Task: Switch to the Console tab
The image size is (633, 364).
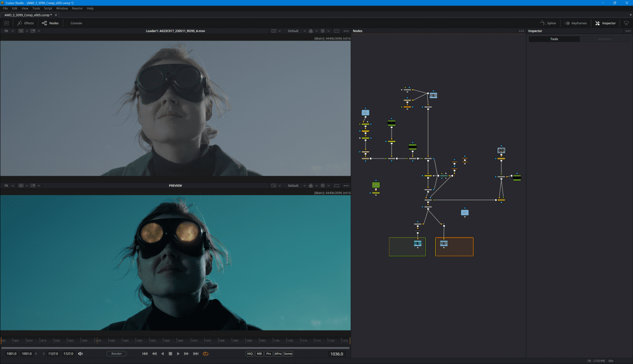Action: click(x=76, y=23)
